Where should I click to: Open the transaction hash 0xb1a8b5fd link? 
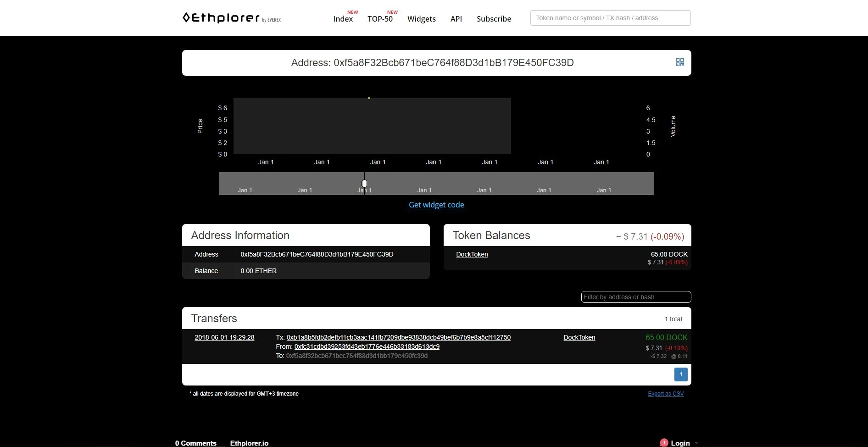click(x=398, y=337)
